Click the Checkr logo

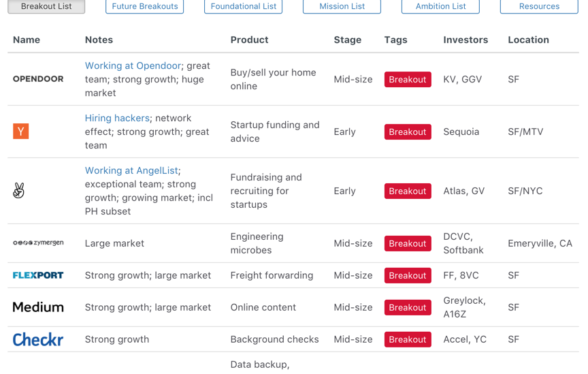(38, 339)
